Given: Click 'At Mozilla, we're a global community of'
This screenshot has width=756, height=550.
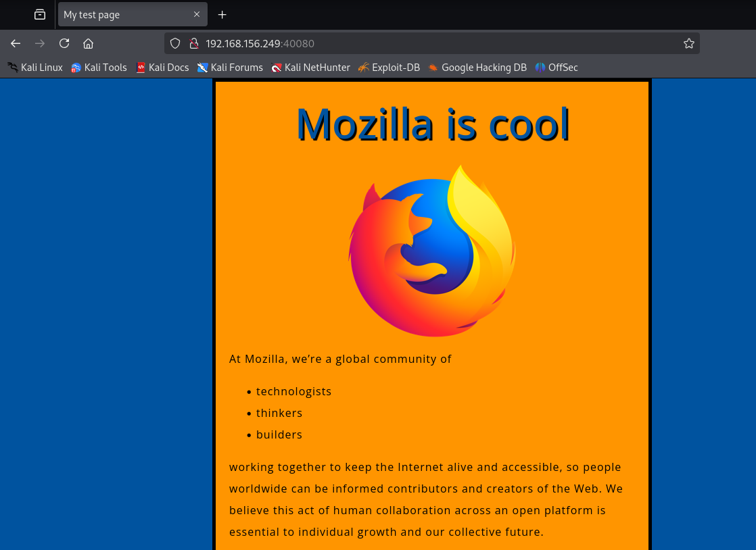Looking at the screenshot, I should pos(340,359).
